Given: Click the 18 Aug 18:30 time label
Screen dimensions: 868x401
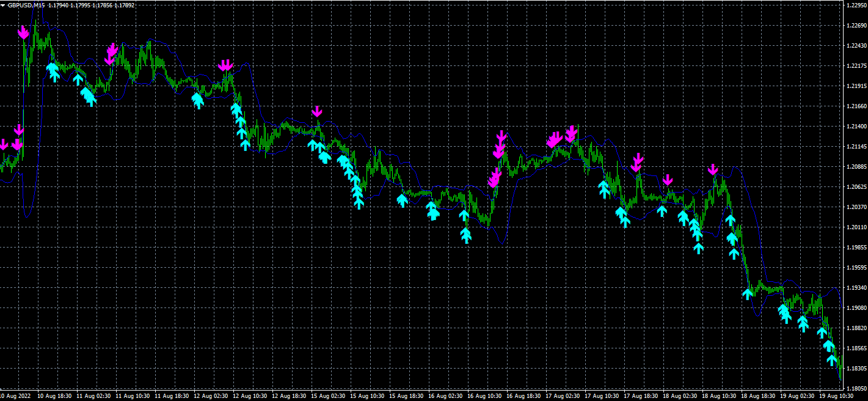Looking at the screenshot, I should tap(758, 396).
